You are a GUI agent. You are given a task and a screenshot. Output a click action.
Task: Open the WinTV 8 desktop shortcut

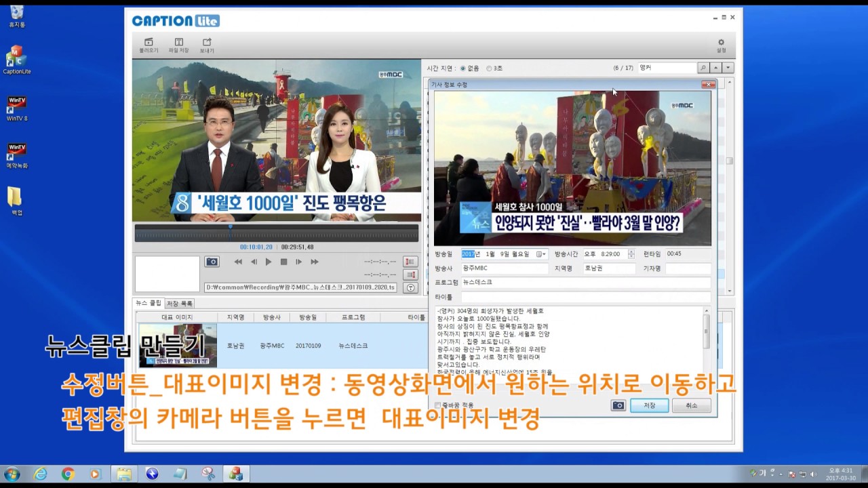17,108
